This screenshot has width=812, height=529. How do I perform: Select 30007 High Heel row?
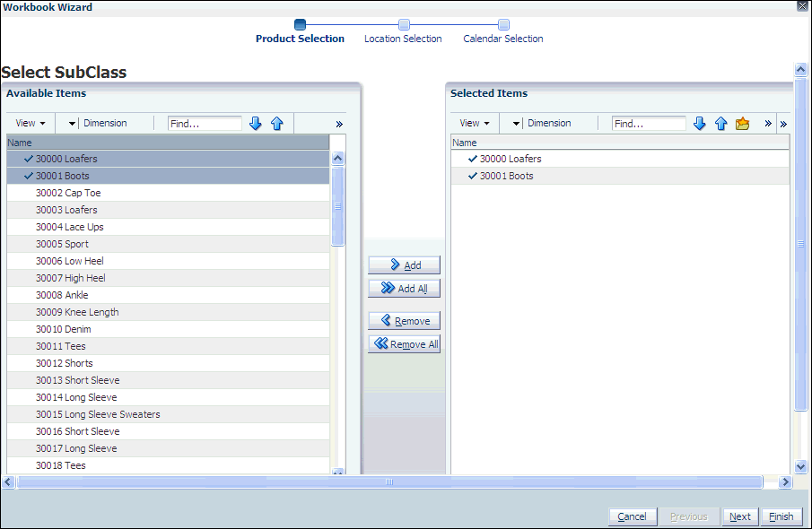click(x=168, y=279)
